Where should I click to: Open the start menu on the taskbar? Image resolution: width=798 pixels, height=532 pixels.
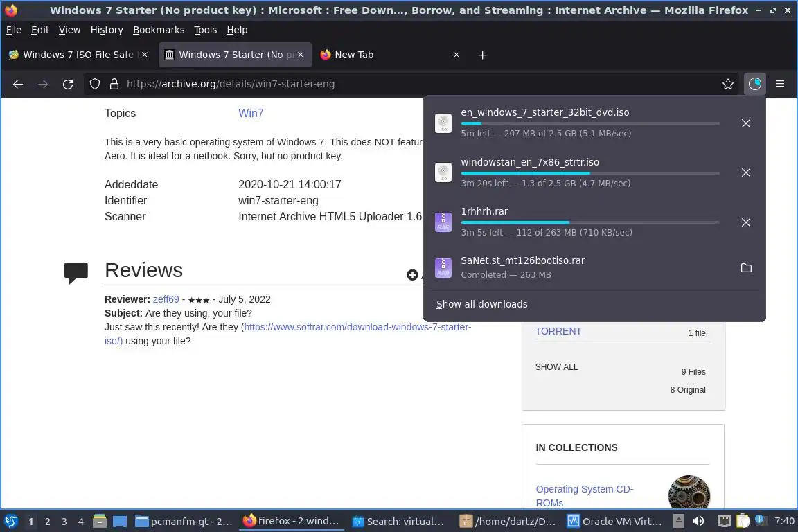coord(11,522)
